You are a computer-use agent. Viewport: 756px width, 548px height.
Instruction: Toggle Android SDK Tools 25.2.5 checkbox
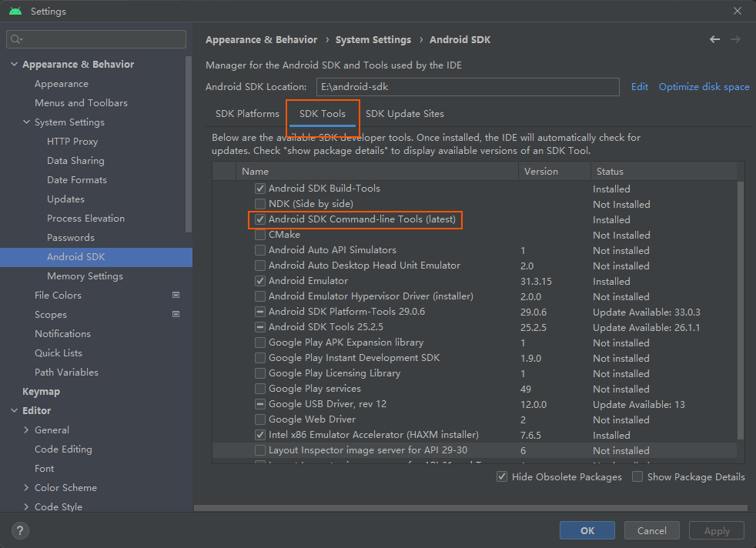coord(260,327)
